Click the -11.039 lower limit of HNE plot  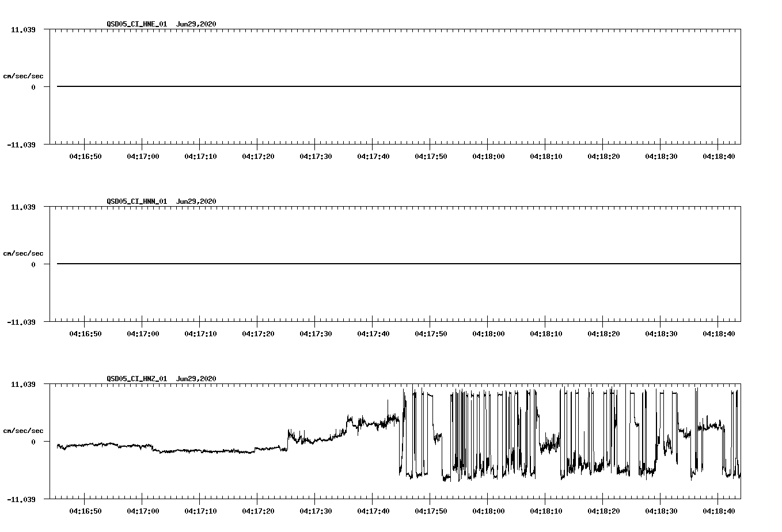click(21, 145)
